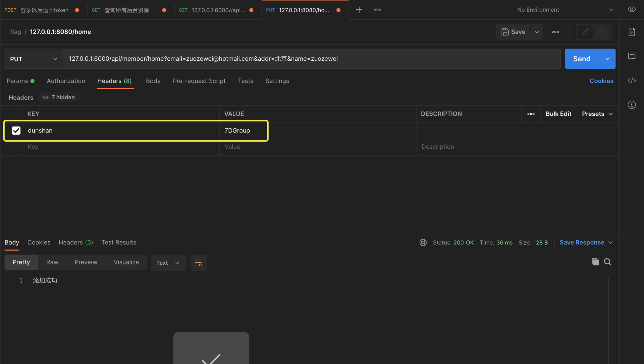Screen dimensions: 644x364
Task: Toggle the response line wrap icon
Action: click(x=199, y=263)
